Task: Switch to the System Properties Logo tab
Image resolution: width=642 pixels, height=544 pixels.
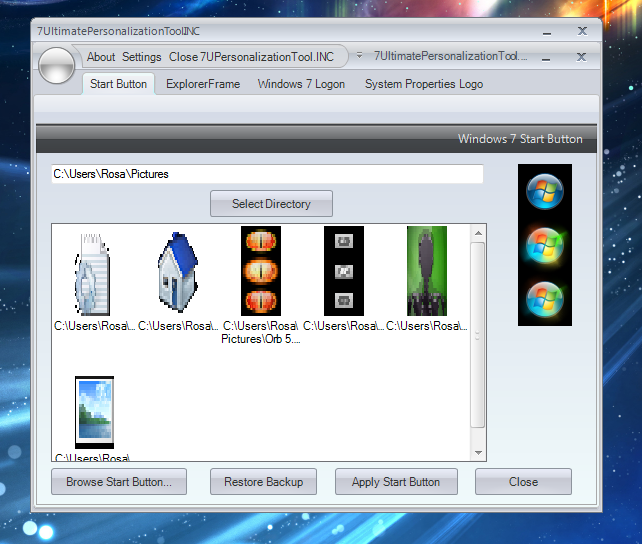Action: point(424,84)
